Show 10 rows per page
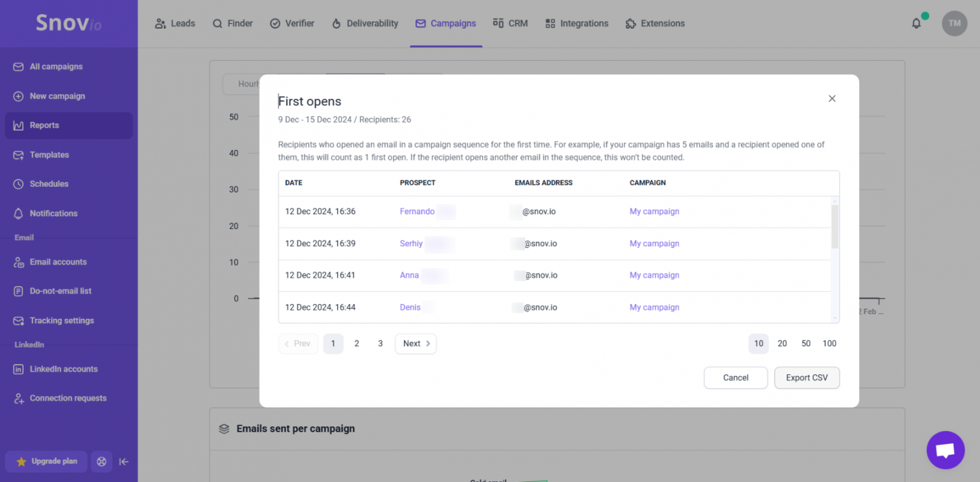 click(759, 344)
